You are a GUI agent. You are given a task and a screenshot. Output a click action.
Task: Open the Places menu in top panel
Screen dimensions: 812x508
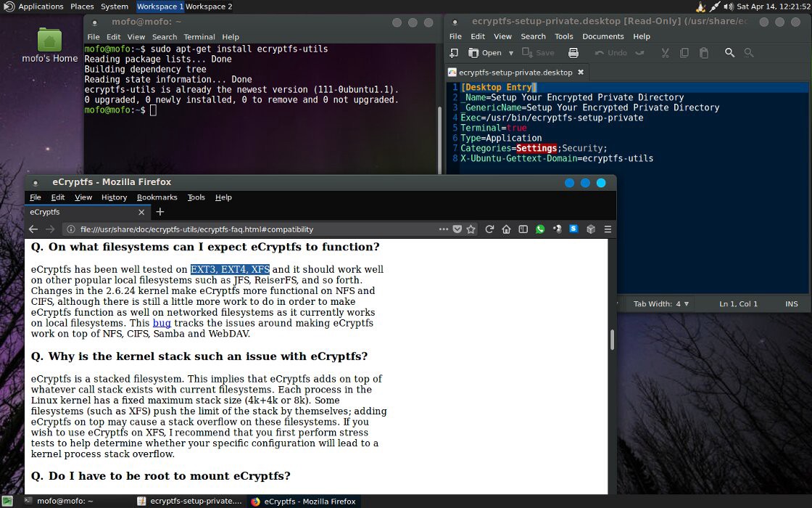82,7
